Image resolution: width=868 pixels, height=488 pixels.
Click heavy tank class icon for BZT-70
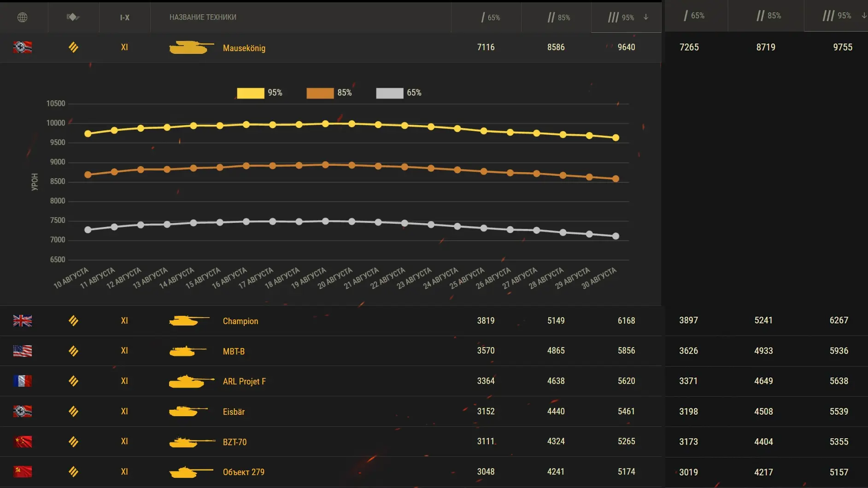(x=73, y=442)
